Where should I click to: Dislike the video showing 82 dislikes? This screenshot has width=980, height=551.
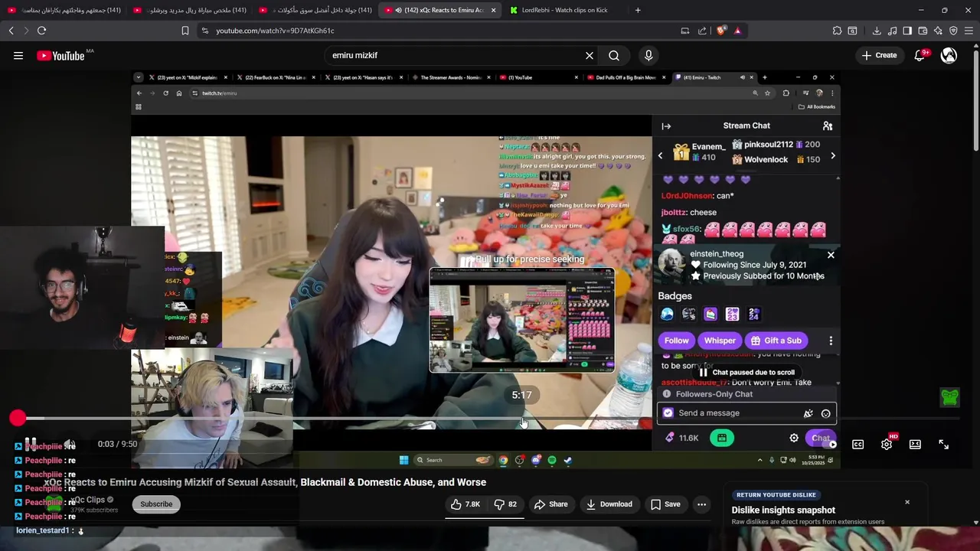[505, 504]
